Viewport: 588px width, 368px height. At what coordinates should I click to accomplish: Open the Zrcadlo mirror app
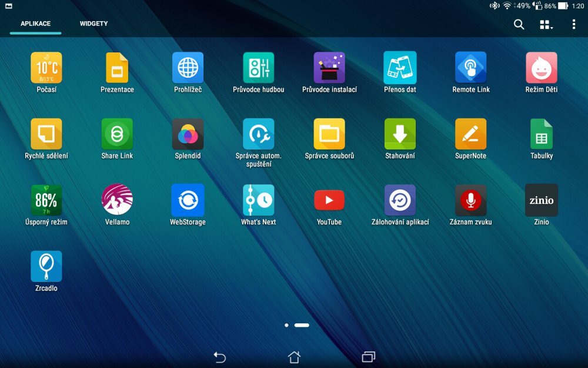[x=46, y=267]
